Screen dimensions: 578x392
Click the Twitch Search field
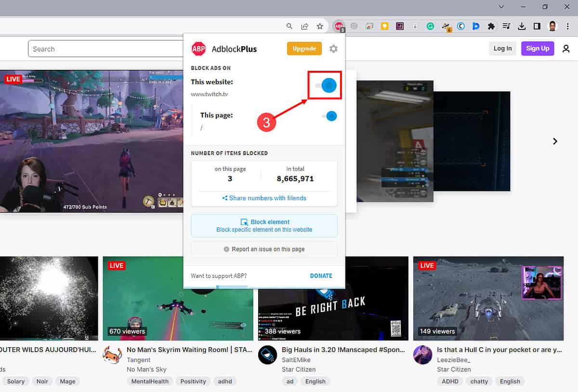tap(106, 49)
